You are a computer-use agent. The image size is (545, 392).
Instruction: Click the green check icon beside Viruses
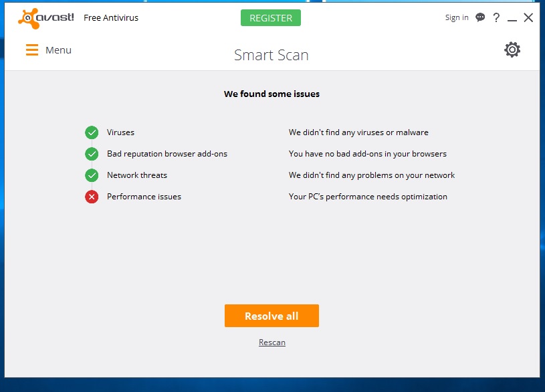coord(92,132)
